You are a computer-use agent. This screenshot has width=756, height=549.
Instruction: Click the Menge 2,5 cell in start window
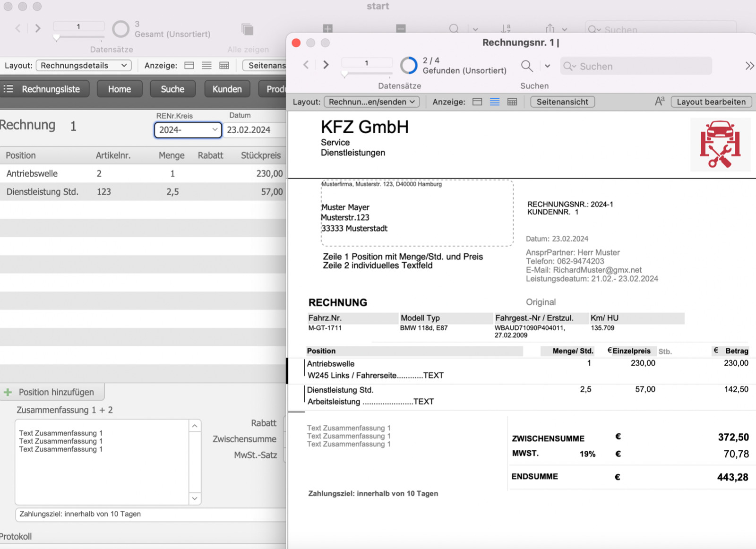pos(172,192)
